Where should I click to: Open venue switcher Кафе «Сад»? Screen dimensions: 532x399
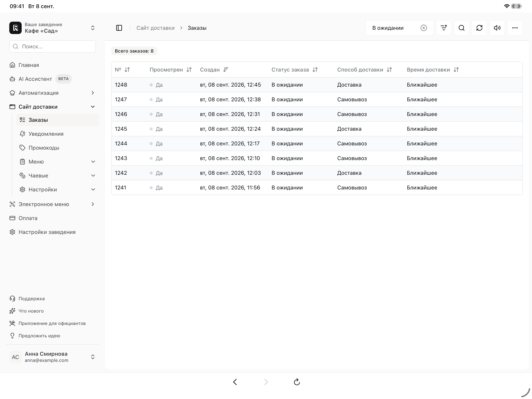coord(52,28)
